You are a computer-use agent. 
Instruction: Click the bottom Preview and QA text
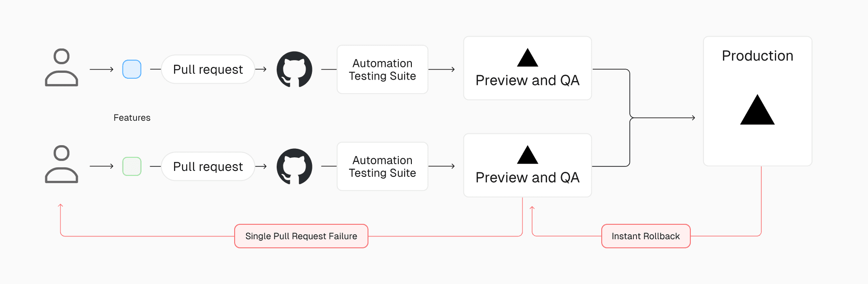pyautogui.click(x=528, y=178)
